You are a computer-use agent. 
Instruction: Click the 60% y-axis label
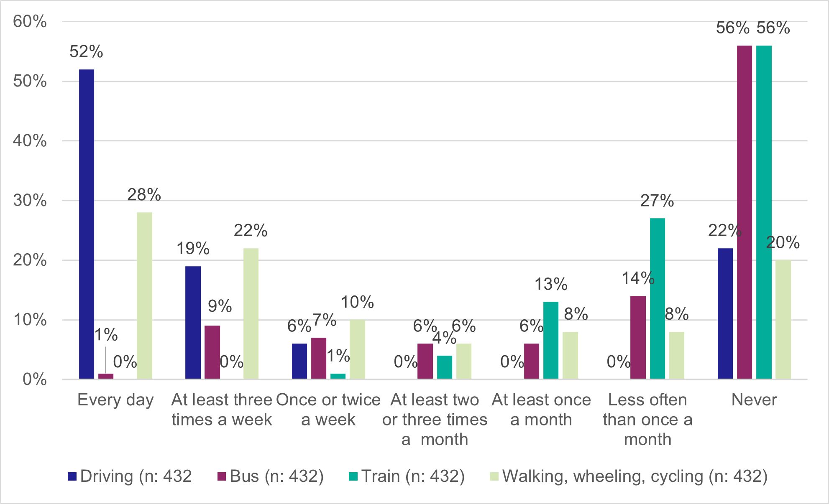point(30,21)
